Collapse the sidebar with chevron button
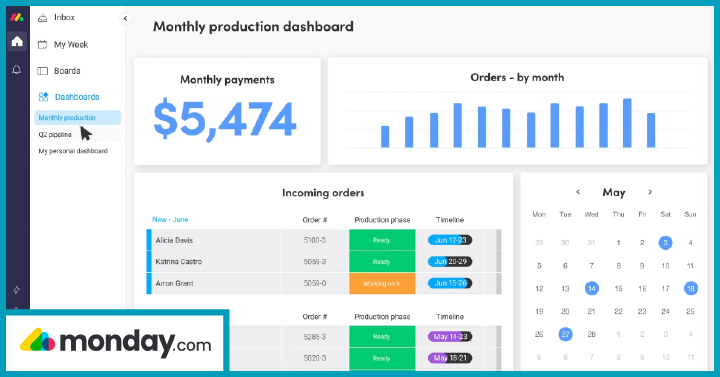 click(x=125, y=18)
